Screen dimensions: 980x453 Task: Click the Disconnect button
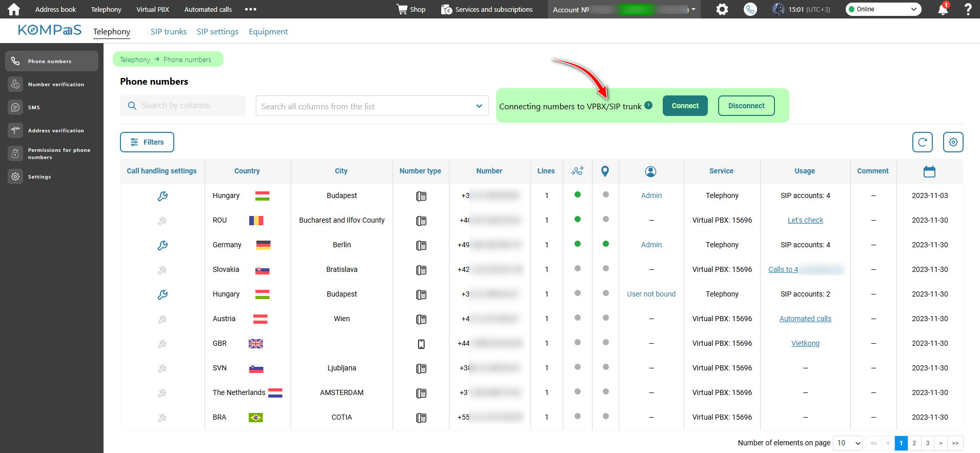click(x=746, y=106)
